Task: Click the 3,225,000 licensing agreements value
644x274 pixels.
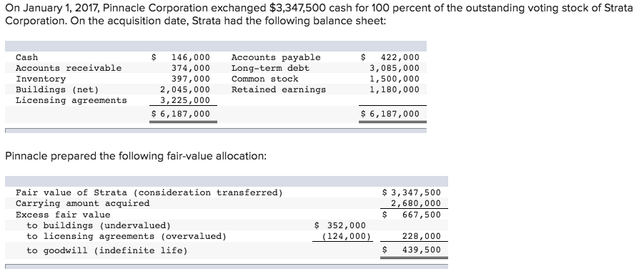Action: (x=185, y=100)
